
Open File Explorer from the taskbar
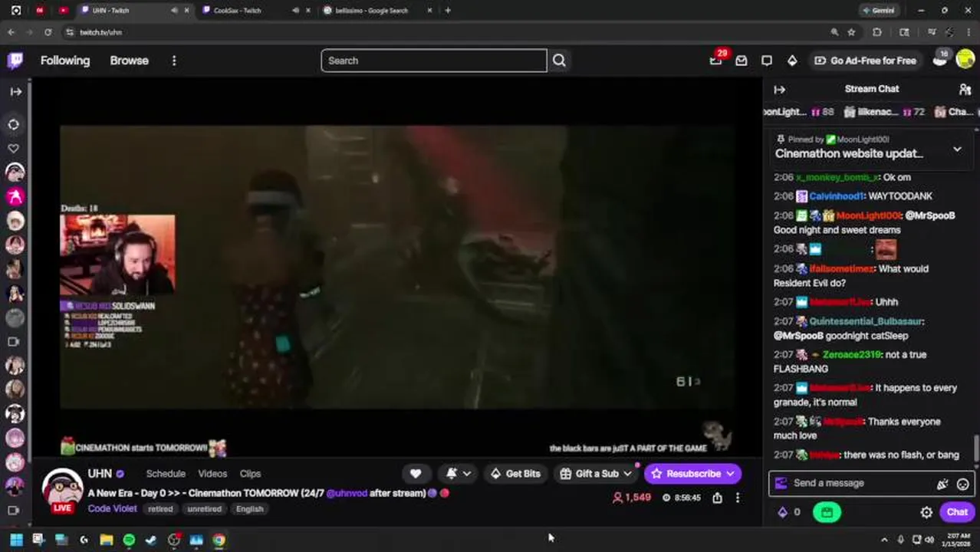tap(106, 540)
